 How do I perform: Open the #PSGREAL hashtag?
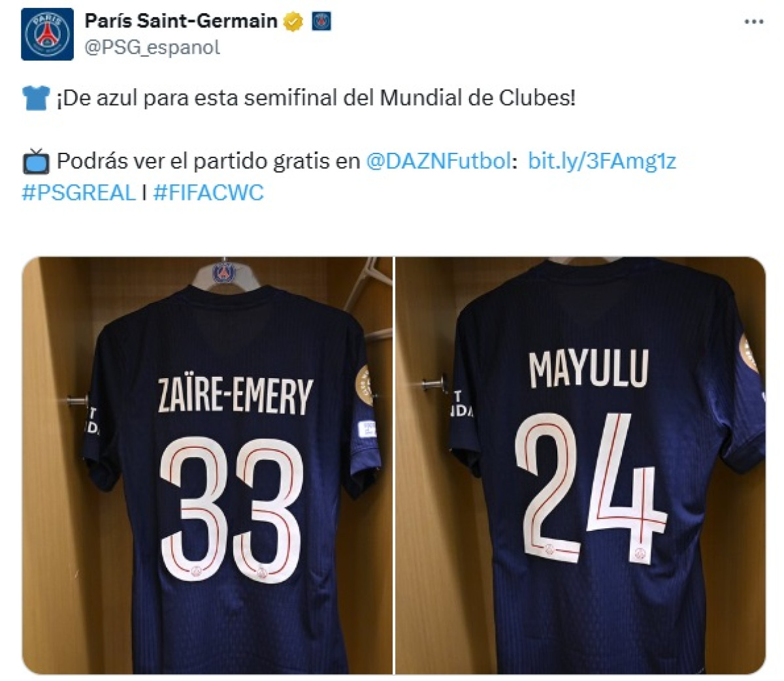(x=78, y=193)
